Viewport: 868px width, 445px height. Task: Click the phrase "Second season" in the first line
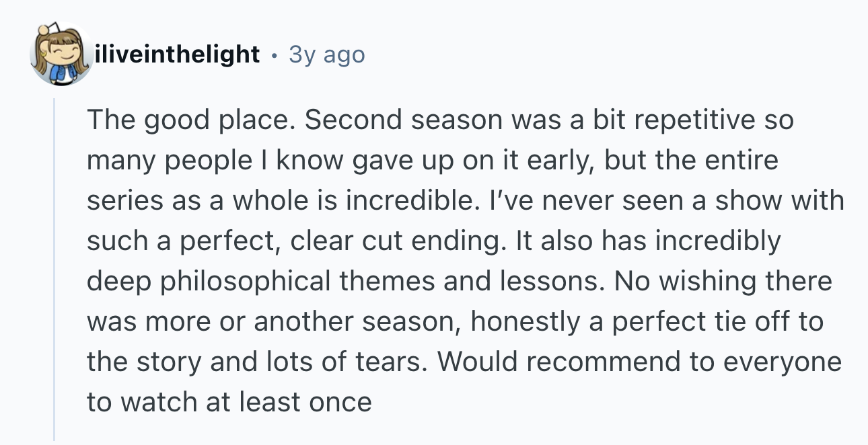coord(404,120)
